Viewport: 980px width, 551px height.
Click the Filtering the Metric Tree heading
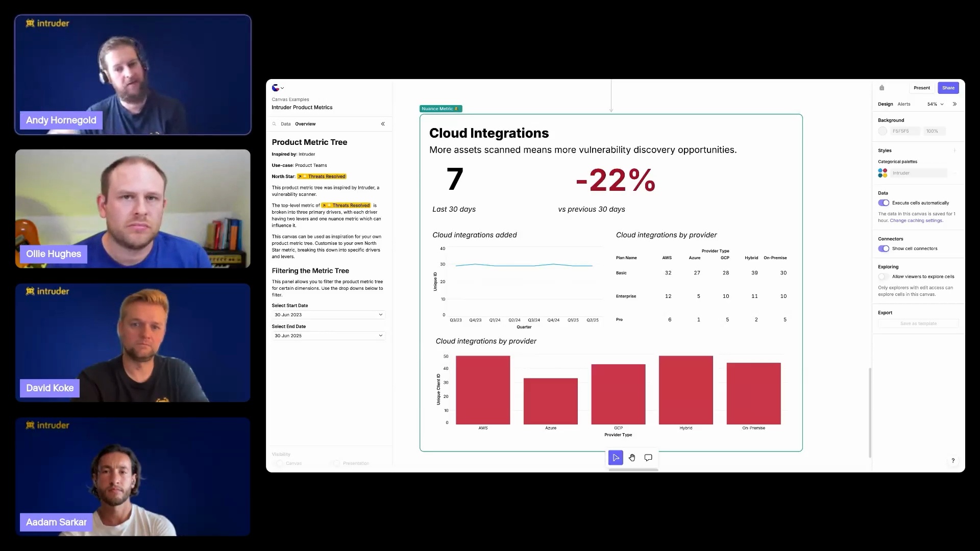pos(310,271)
